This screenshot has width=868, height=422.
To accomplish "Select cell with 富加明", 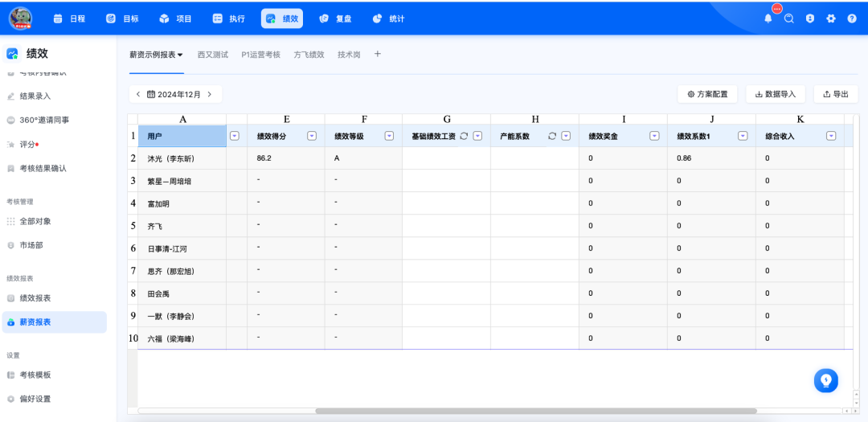I will point(182,203).
